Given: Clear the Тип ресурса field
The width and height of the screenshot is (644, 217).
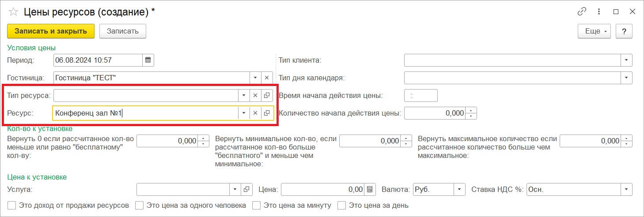Looking at the screenshot, I should 255,95.
